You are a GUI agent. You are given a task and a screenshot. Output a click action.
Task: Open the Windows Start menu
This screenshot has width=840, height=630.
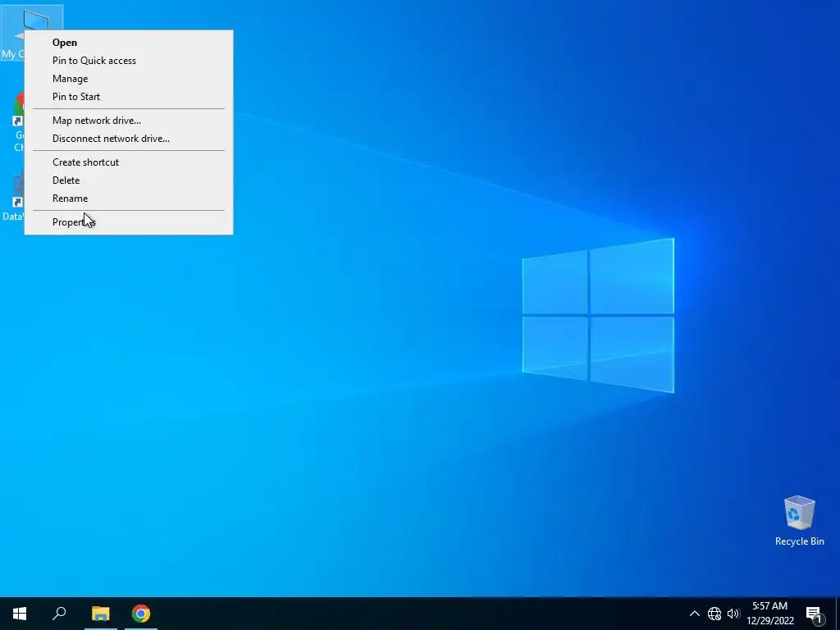click(20, 614)
